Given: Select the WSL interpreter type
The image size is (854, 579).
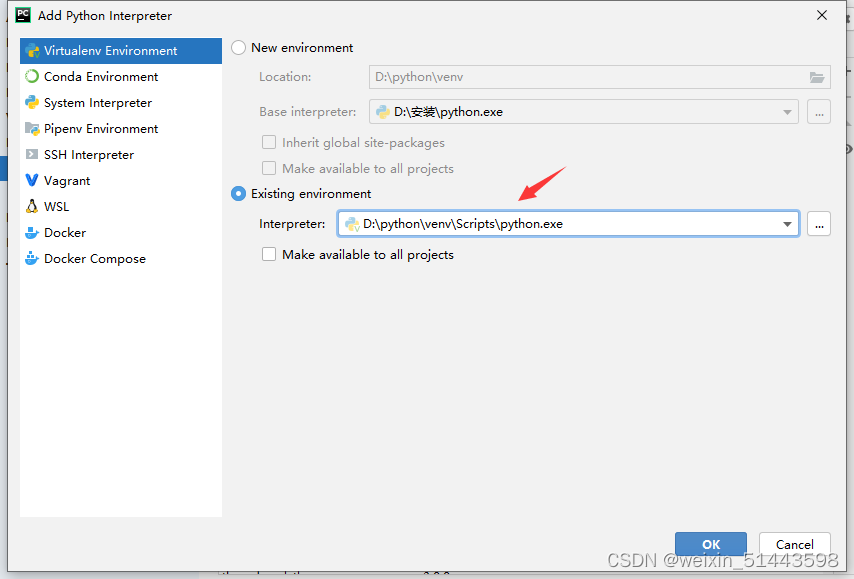Looking at the screenshot, I should (121, 206).
